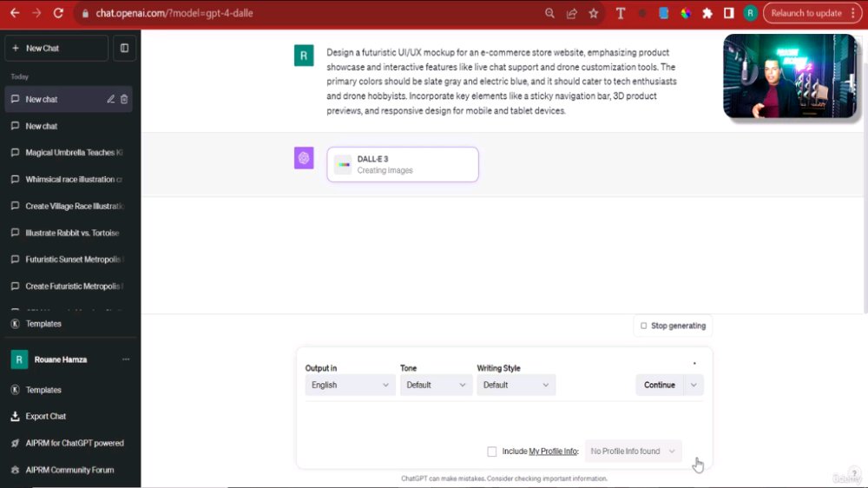Start a New Chat from sidebar button

click(56, 48)
